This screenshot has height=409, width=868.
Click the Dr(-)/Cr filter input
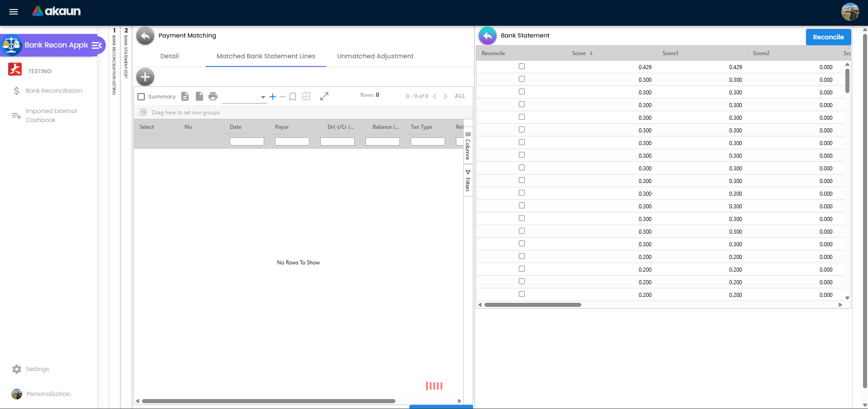[337, 141]
